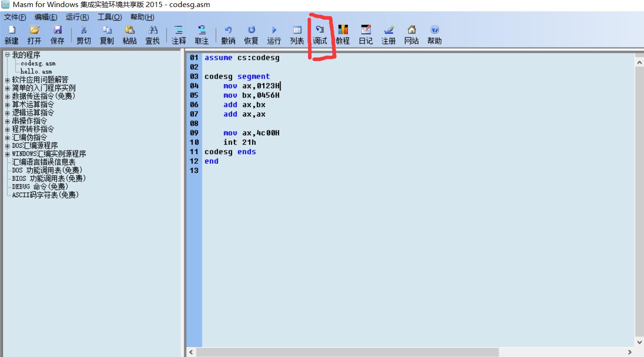Viewport: 644px width, 357px height.
Task: Comment lines with 注释 icon
Action: [x=179, y=30]
